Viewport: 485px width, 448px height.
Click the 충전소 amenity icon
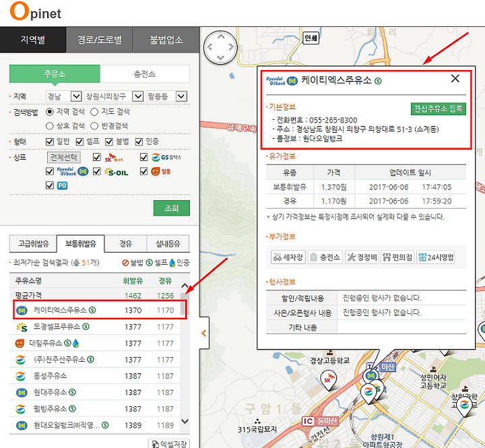coord(325,257)
